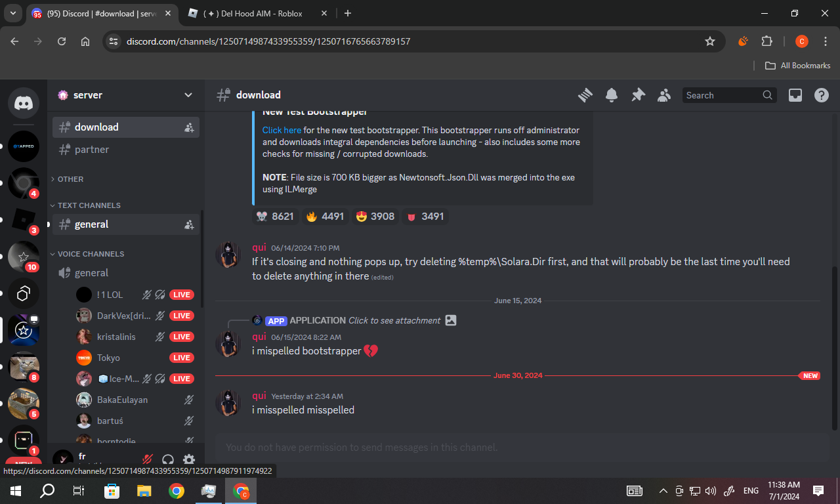
Task: Select the partner channel
Action: pyautogui.click(x=126, y=150)
